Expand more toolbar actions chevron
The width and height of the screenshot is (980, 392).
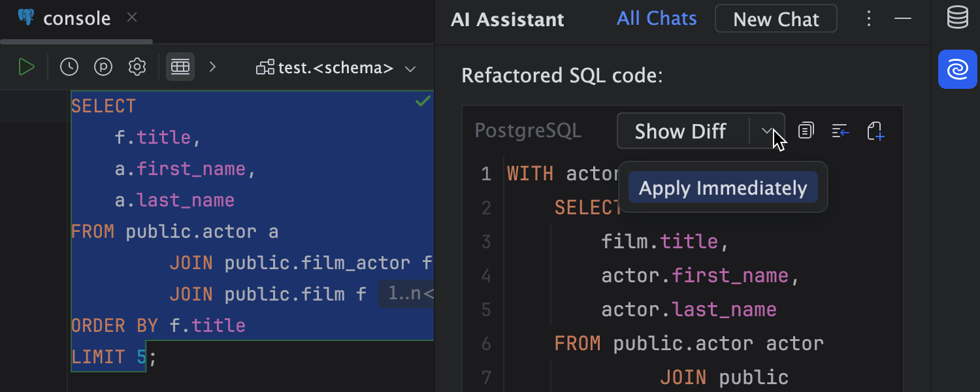212,67
